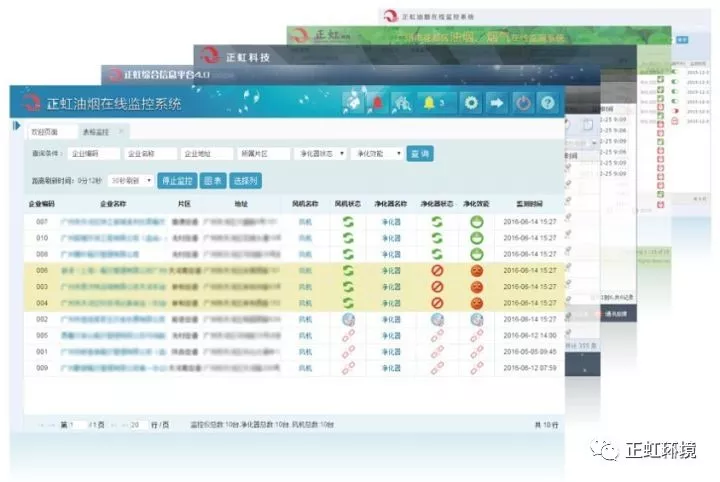
Task: Open the 净化器 link in row 002
Action: [x=391, y=319]
